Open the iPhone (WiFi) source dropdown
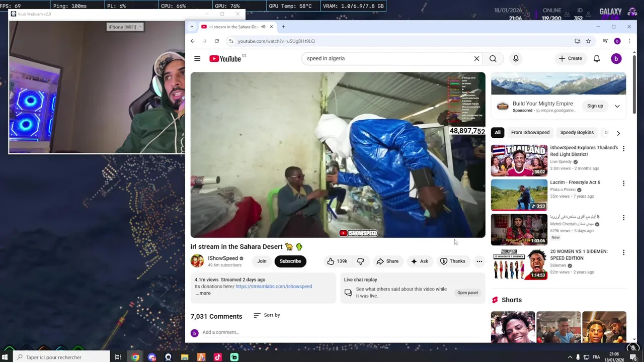The image size is (644, 362). click(125, 27)
